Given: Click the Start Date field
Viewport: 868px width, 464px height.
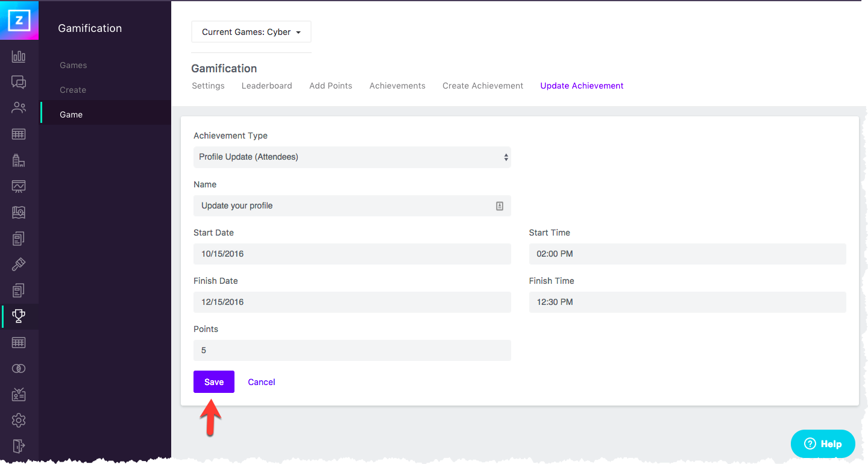Looking at the screenshot, I should 352,254.
